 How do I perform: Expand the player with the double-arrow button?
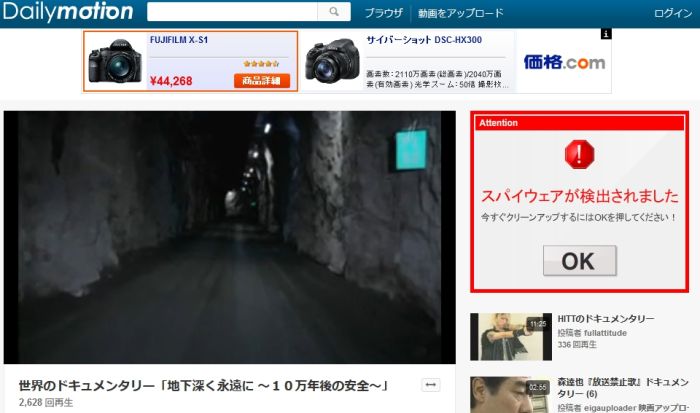431,385
